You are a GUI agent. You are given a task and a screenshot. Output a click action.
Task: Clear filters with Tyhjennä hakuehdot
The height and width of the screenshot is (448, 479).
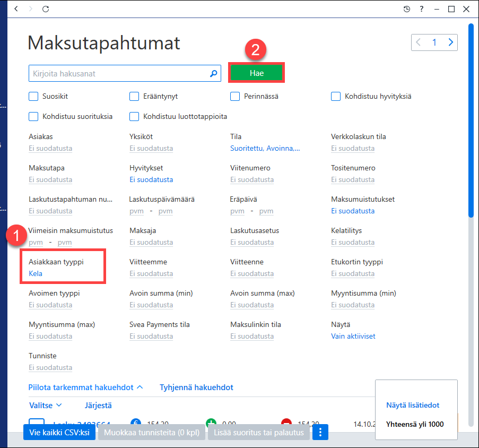tap(196, 387)
